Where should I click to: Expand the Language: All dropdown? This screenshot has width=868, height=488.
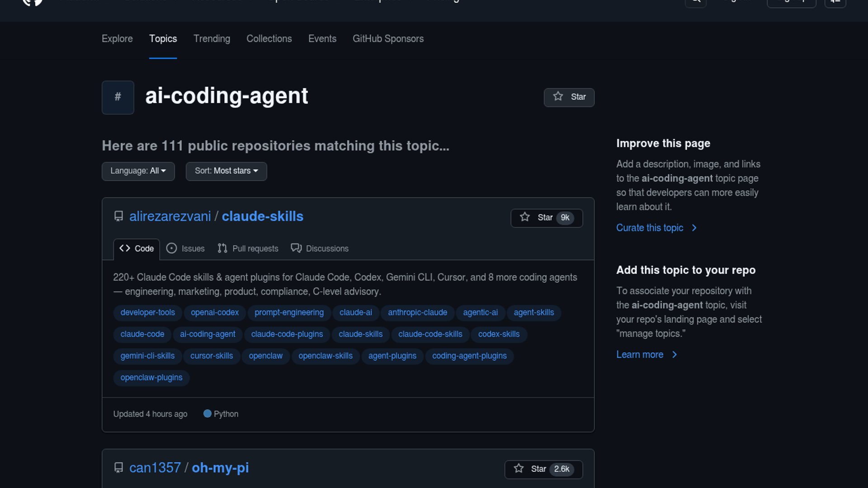tap(138, 171)
